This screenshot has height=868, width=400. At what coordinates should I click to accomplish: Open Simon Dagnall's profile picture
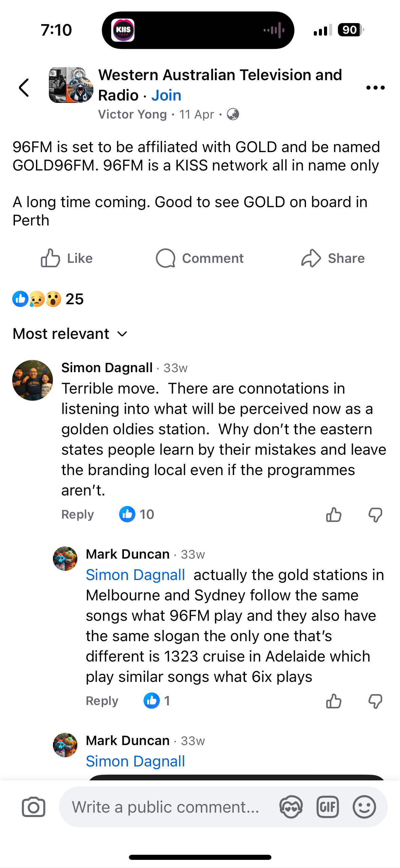click(x=33, y=380)
